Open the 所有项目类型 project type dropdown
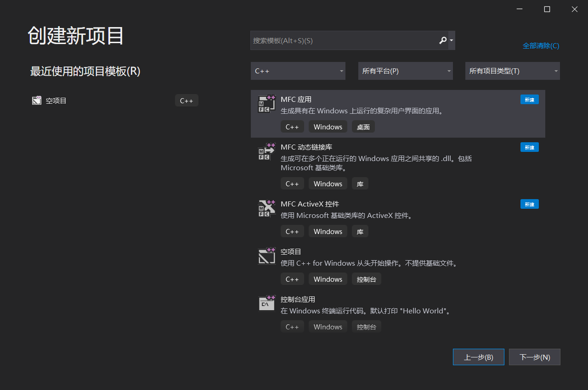The image size is (588, 390). click(512, 71)
